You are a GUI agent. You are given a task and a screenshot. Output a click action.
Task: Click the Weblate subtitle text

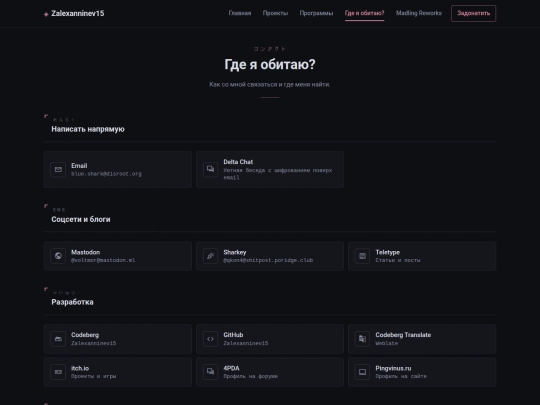click(386, 343)
